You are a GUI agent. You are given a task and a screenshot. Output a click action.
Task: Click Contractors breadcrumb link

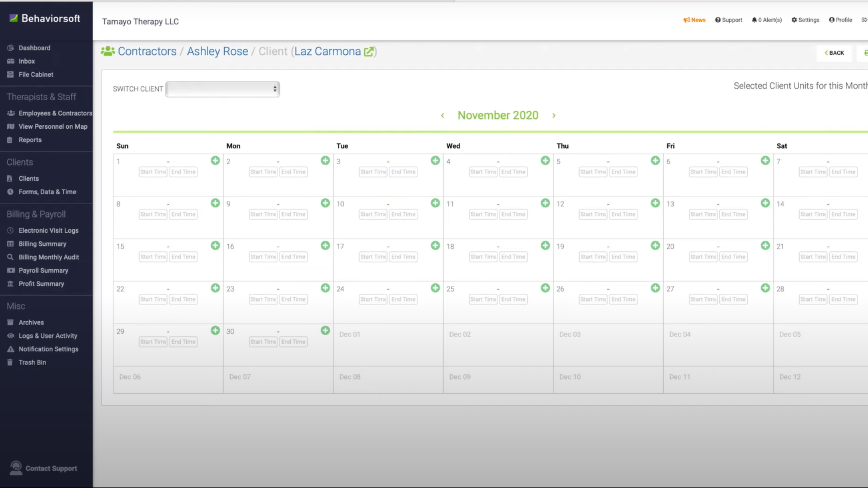click(x=147, y=51)
